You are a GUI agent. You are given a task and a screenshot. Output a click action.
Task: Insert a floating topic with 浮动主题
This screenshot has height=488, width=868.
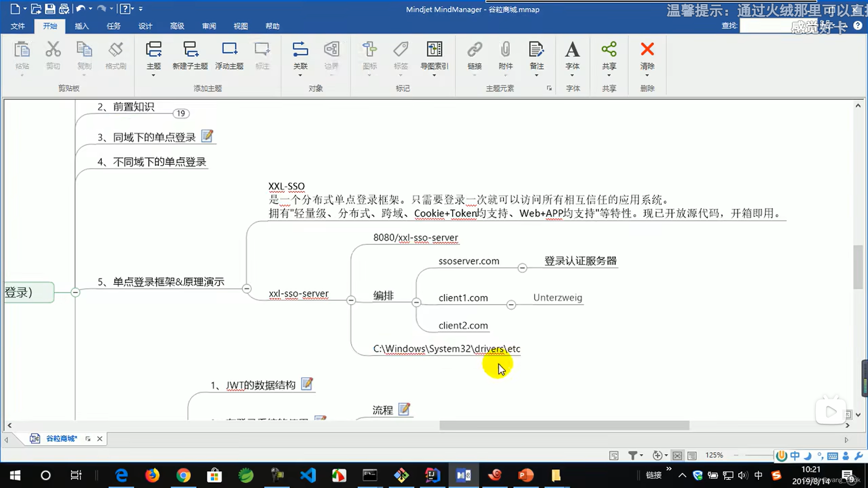[x=229, y=55]
